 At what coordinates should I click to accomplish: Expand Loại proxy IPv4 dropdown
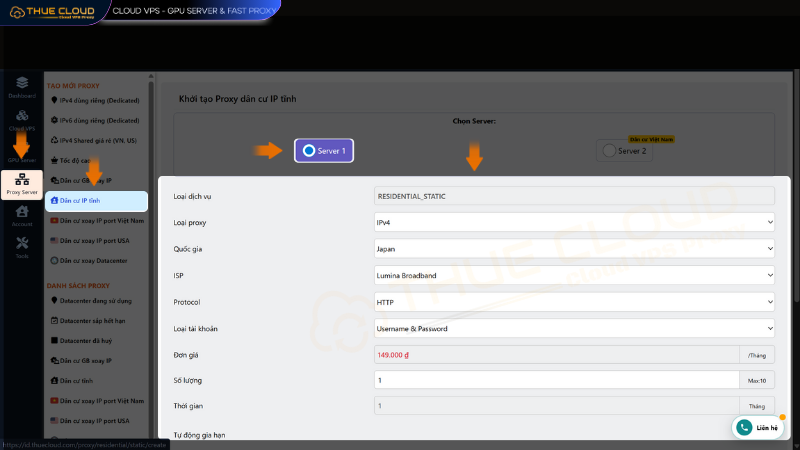point(574,222)
